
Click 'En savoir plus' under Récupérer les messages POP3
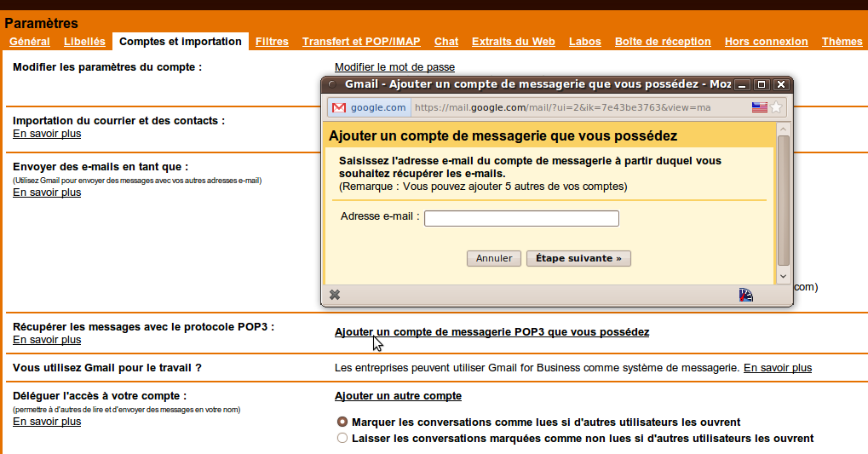tap(47, 339)
